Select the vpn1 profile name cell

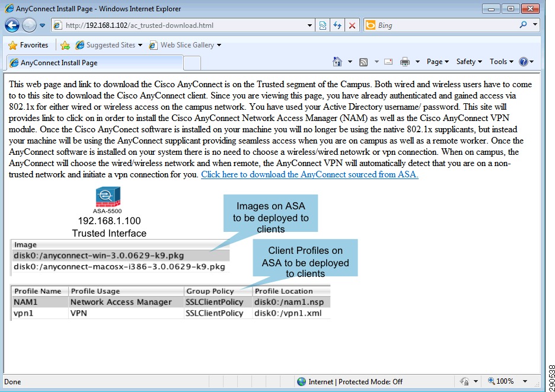(x=40, y=313)
